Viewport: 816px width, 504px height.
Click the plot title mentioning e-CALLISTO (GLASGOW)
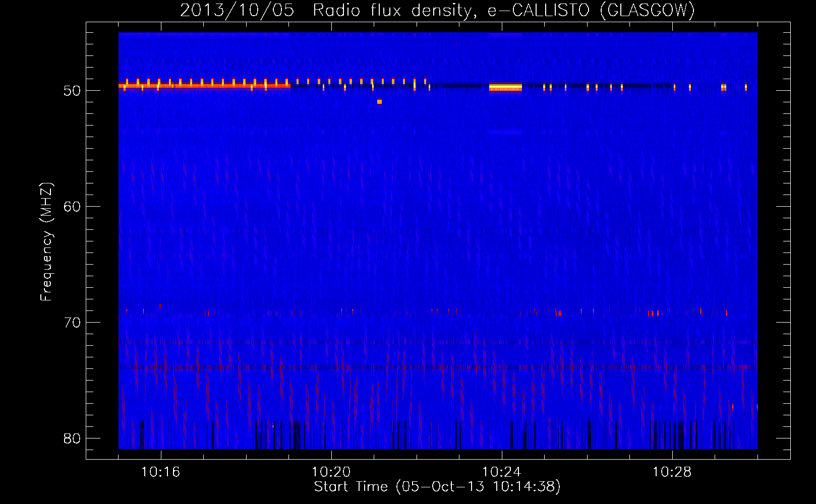[437, 10]
